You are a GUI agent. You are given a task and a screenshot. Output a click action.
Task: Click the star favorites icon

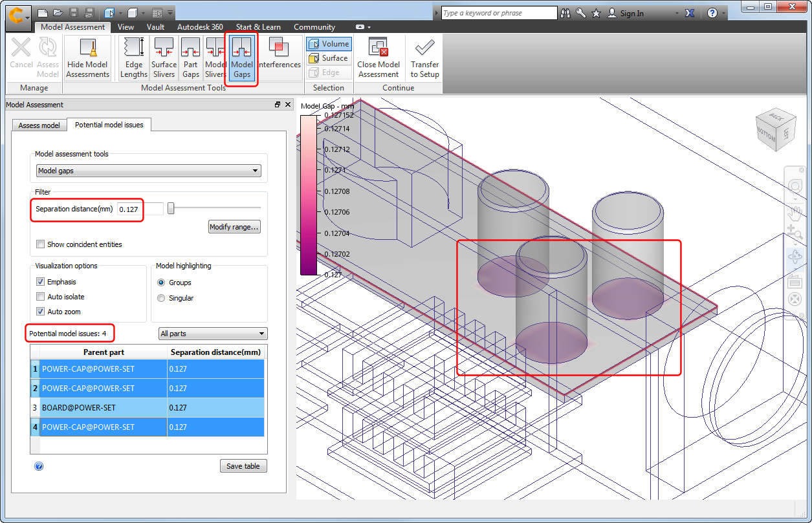596,13
